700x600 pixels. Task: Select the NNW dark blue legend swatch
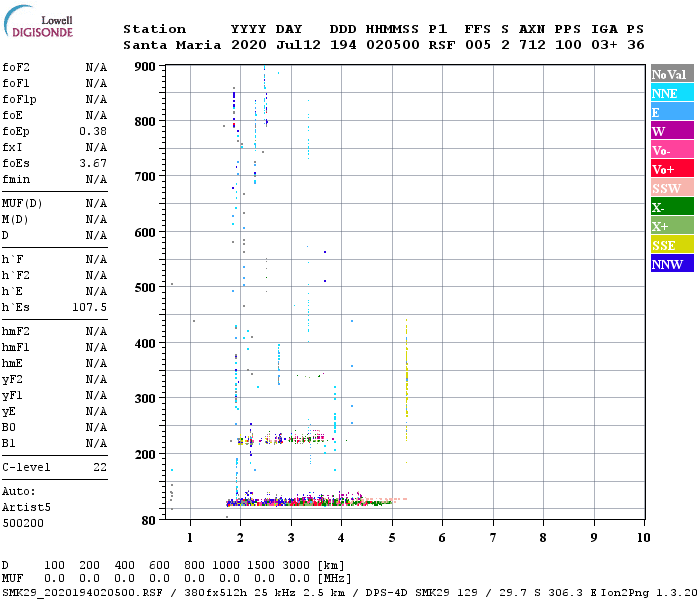click(672, 263)
